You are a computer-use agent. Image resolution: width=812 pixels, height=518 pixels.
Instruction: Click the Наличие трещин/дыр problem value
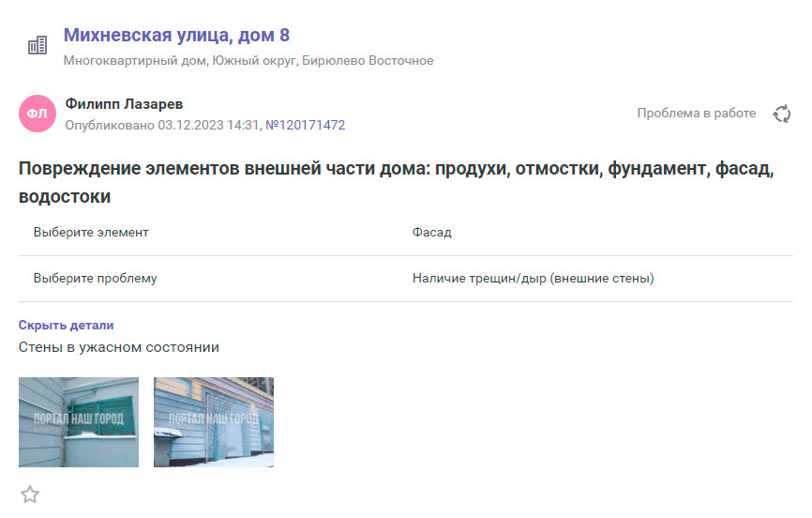(533, 279)
